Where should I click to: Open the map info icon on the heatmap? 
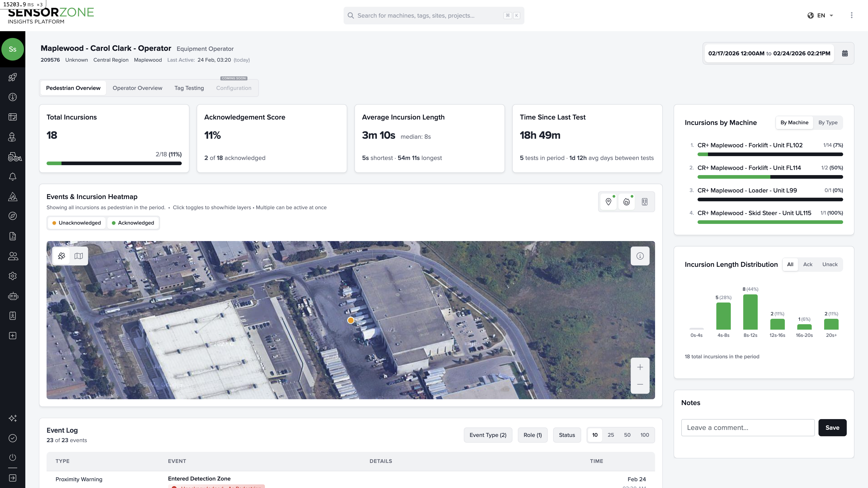tap(639, 256)
